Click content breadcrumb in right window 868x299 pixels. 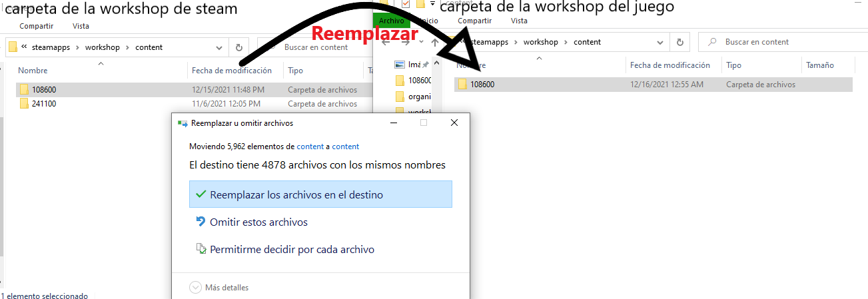coord(587,42)
